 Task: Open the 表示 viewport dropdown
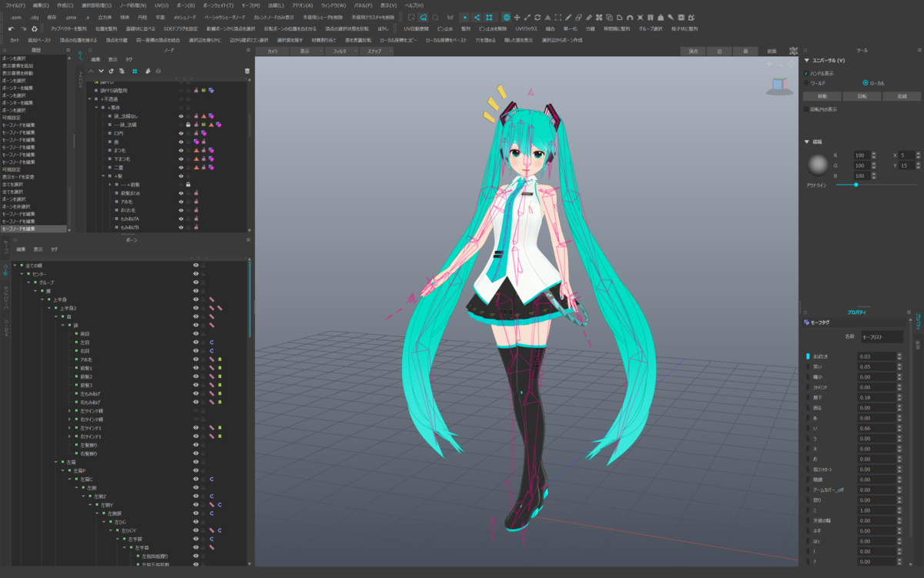click(x=306, y=51)
